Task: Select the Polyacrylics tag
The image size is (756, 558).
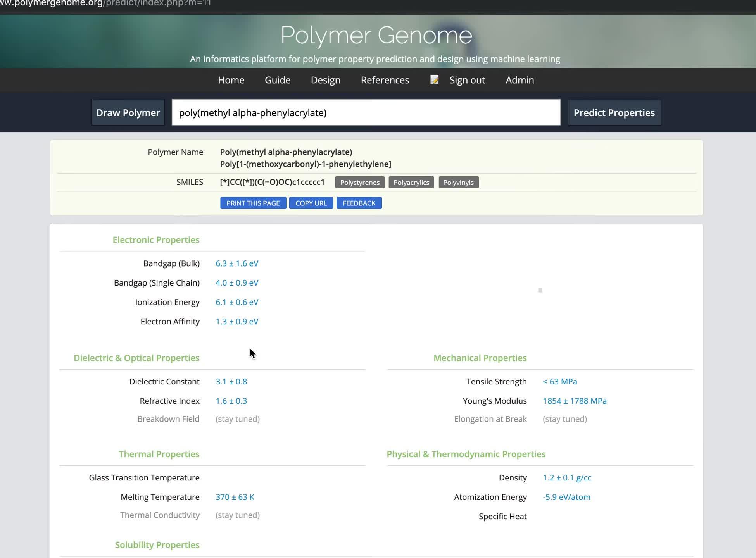Action: 411,182
